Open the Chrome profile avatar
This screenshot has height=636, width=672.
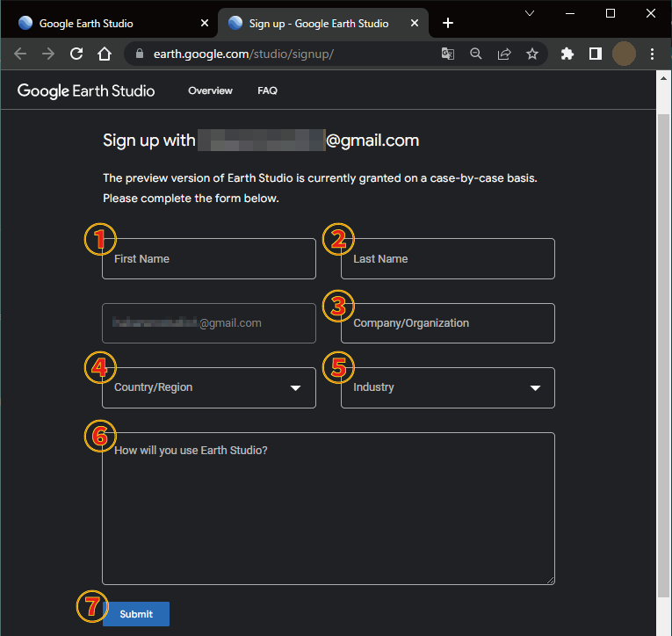tap(624, 54)
